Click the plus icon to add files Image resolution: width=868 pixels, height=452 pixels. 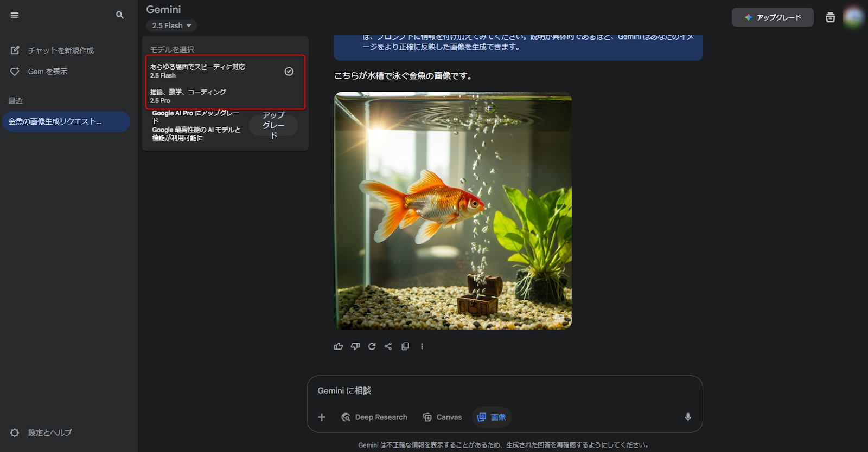pyautogui.click(x=322, y=417)
